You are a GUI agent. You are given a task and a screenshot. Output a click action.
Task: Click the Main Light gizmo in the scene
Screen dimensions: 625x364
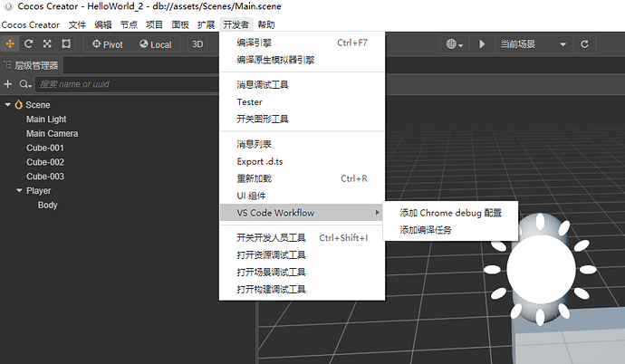tap(541, 270)
